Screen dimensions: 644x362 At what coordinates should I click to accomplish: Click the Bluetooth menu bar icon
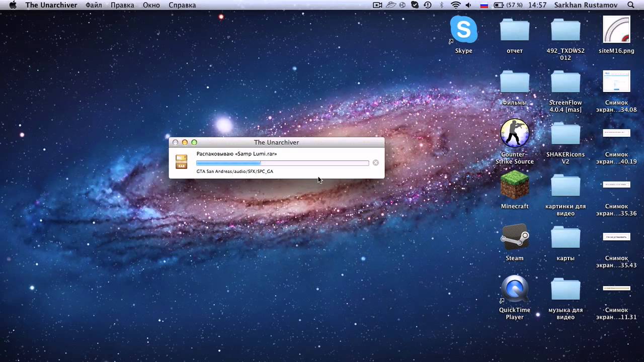point(442,5)
